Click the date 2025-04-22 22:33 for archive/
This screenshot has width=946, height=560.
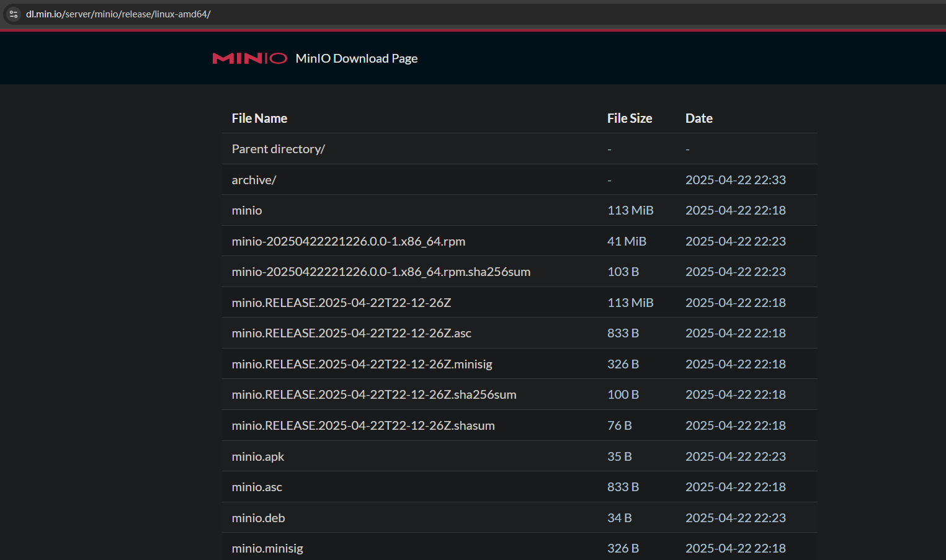point(736,180)
